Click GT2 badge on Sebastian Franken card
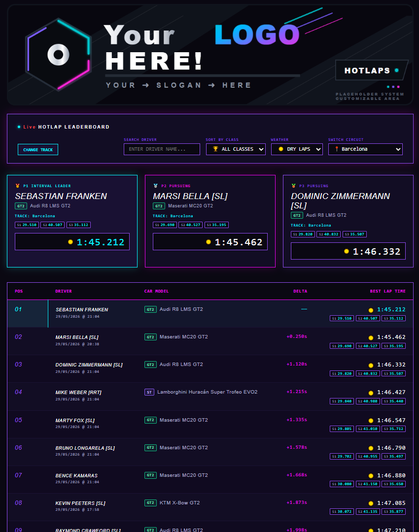419x532 pixels. pos(21,206)
